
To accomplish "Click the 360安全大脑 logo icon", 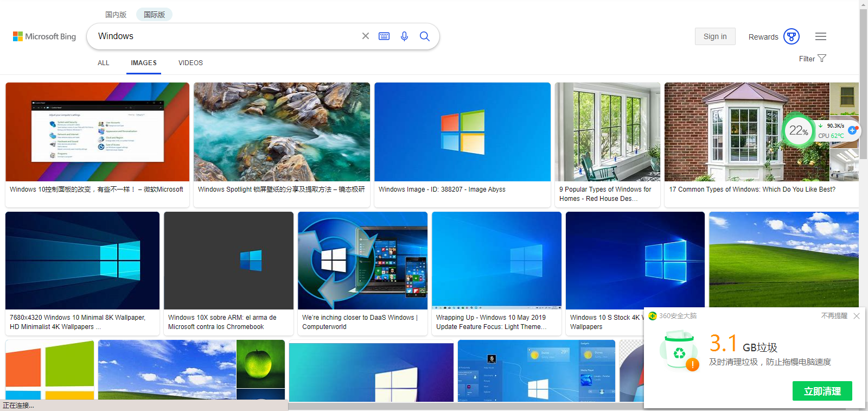I will coord(653,316).
